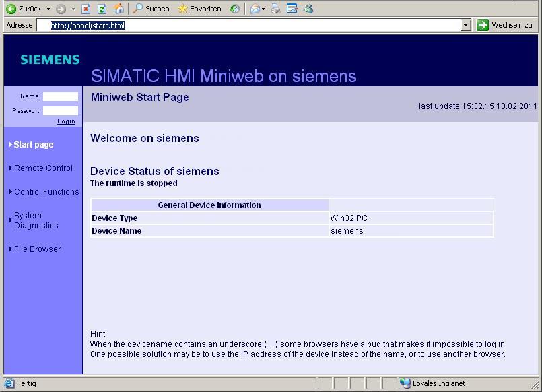This screenshot has width=542, height=392.
Task: Click the Internet Explorer page icon by 'Fertig'
Action: point(9,383)
